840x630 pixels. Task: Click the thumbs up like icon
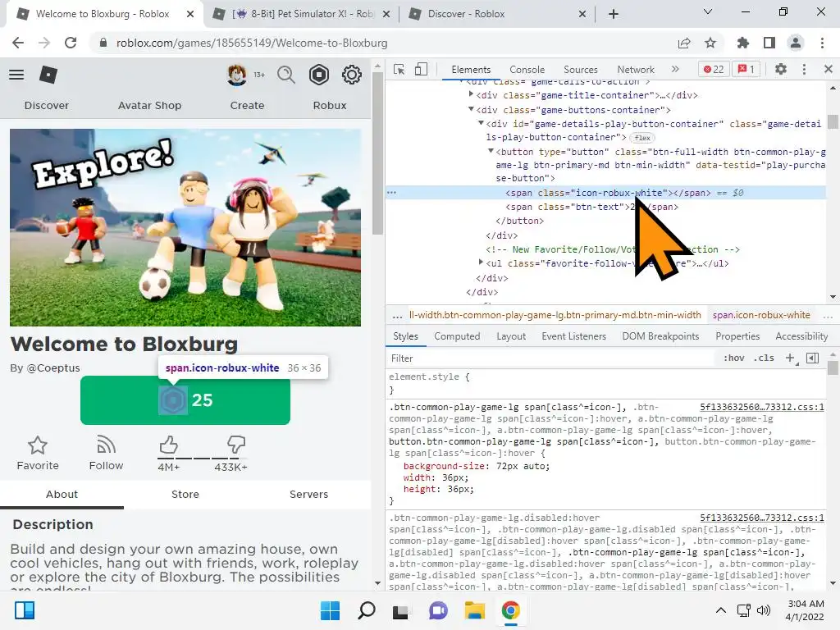pos(168,445)
